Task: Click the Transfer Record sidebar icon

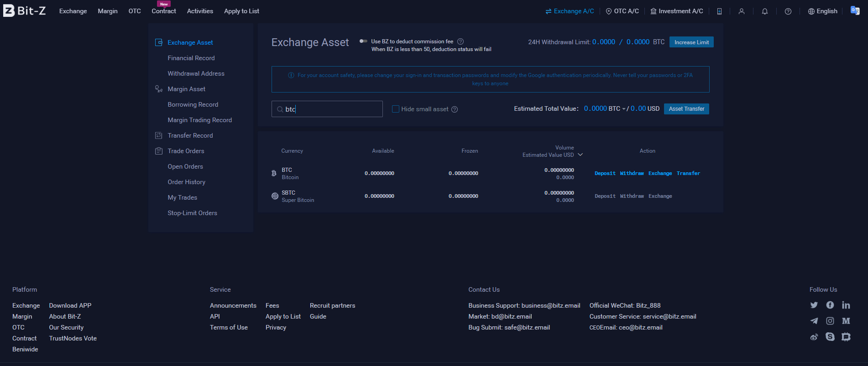Action: 159,135
